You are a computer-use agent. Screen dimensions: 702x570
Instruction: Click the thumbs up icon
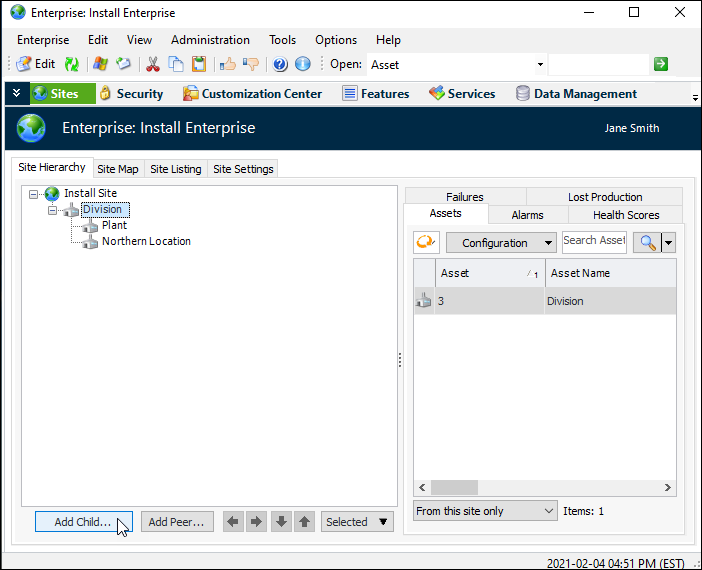[227, 64]
